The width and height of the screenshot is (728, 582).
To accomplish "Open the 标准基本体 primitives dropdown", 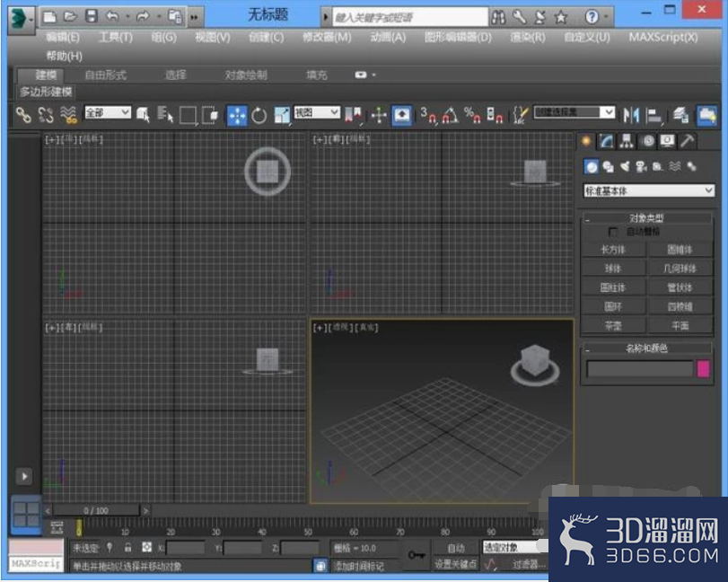I will [645, 190].
